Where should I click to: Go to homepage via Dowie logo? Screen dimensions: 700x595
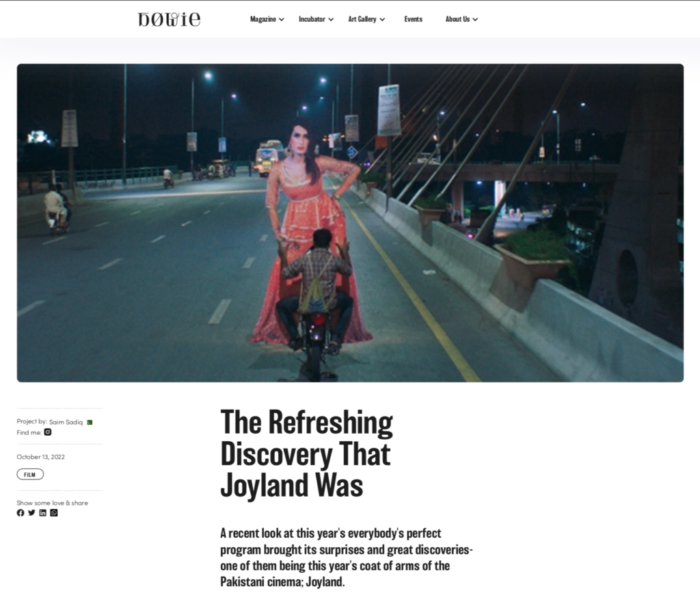[169, 19]
